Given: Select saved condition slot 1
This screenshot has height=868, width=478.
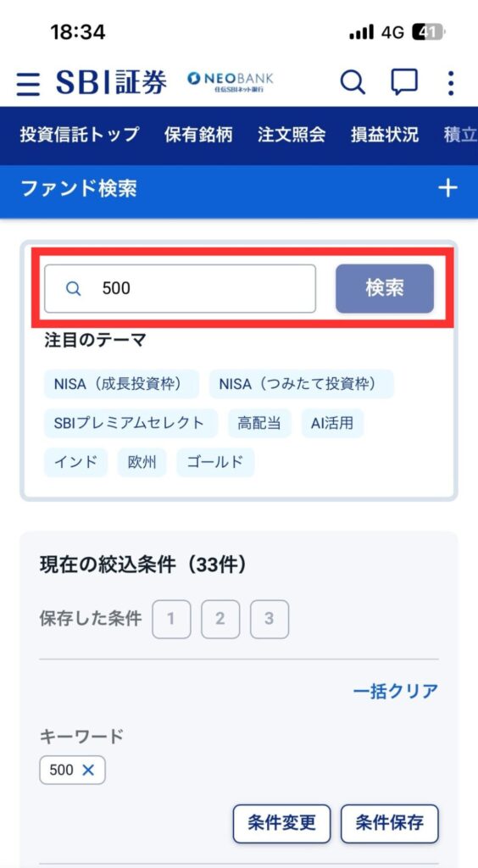Looking at the screenshot, I should (x=171, y=619).
